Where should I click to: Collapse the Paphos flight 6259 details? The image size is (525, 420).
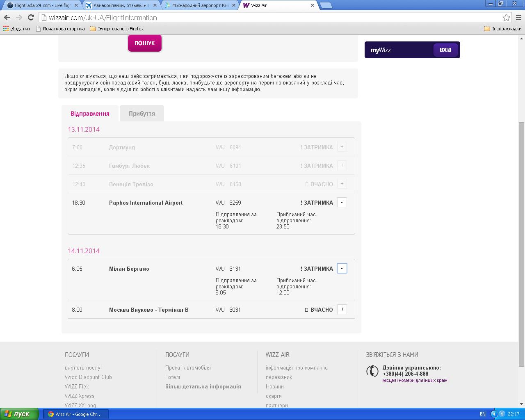342,202
